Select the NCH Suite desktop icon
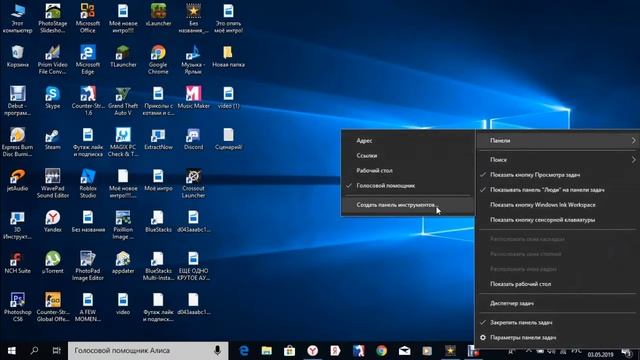640x360 pixels. click(x=18, y=262)
